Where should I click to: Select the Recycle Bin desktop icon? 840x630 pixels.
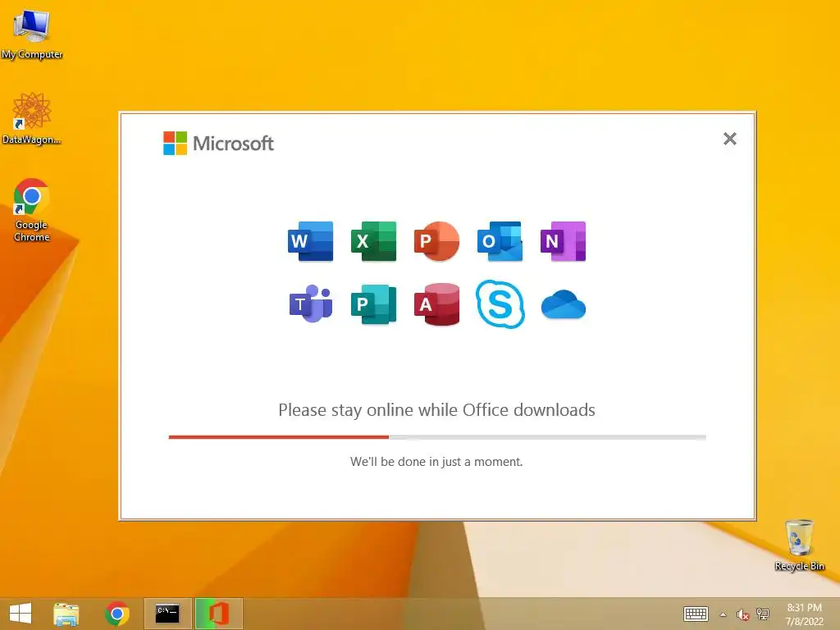(799, 545)
